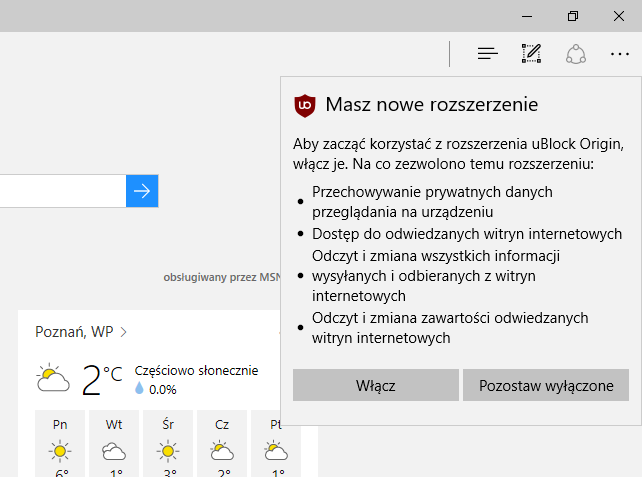642x477 pixels.
Task: Click into the search input field
Action: (x=63, y=191)
